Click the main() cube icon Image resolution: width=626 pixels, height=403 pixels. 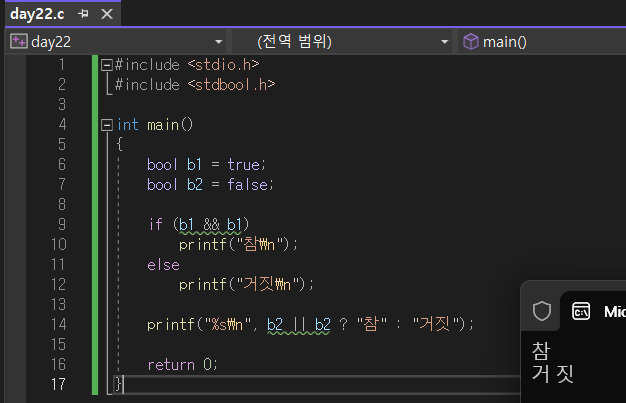(471, 42)
